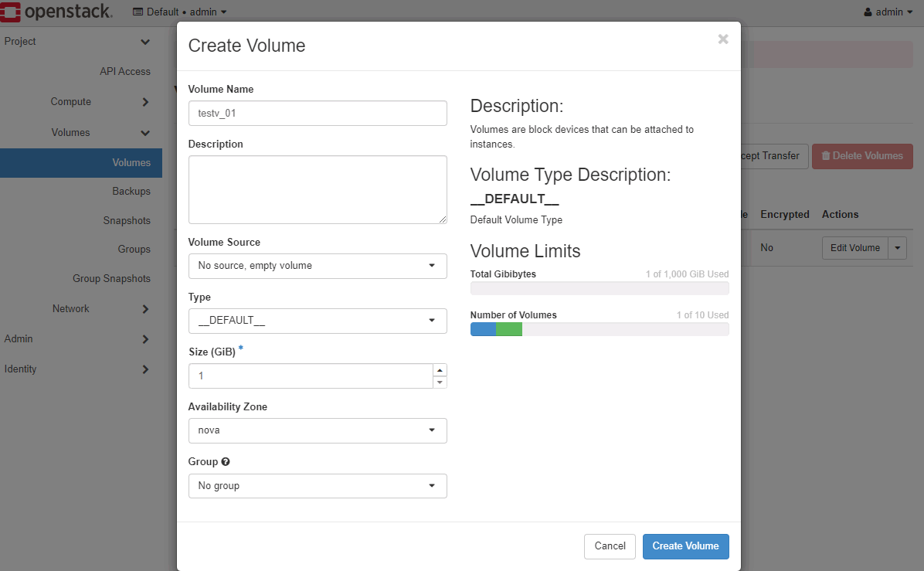Open the Volume Source dropdown
924x571 pixels.
pyautogui.click(x=318, y=266)
